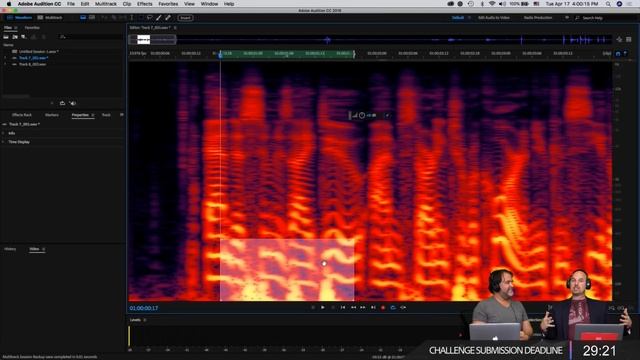This screenshot has width=640, height=360.
Task: Open the Clip menu
Action: tap(127, 4)
